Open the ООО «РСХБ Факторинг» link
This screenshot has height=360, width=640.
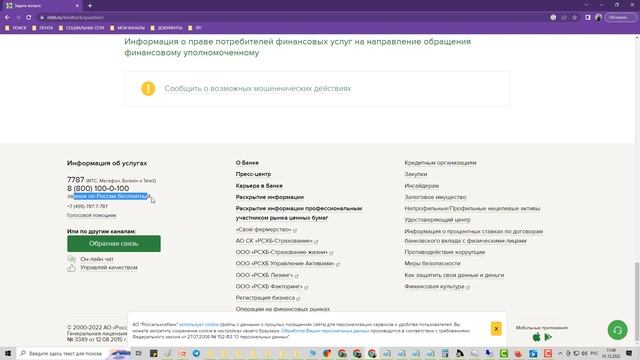point(272,287)
